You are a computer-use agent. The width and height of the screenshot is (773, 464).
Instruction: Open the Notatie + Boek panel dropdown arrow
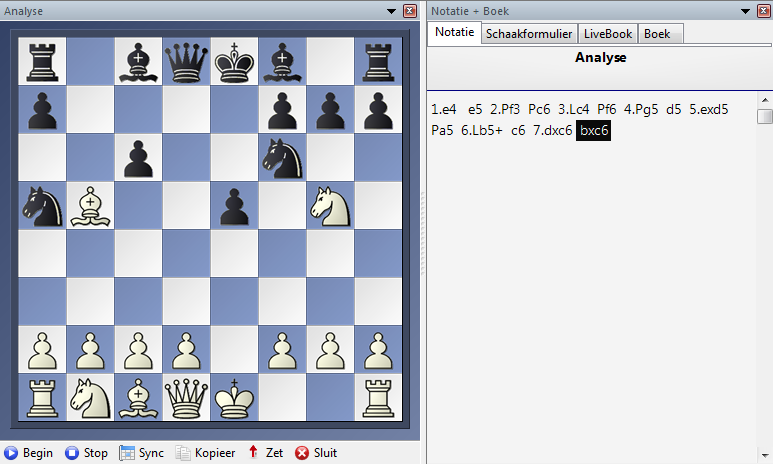746,10
